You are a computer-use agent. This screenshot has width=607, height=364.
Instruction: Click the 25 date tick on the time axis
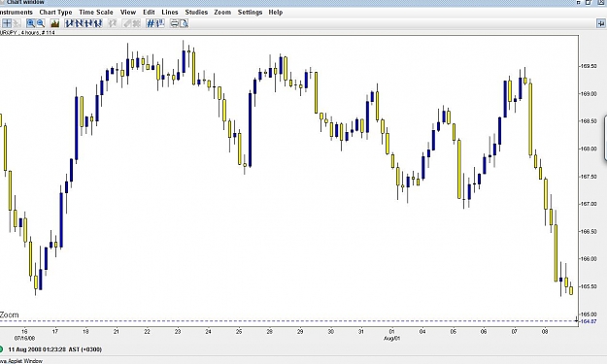(x=239, y=332)
